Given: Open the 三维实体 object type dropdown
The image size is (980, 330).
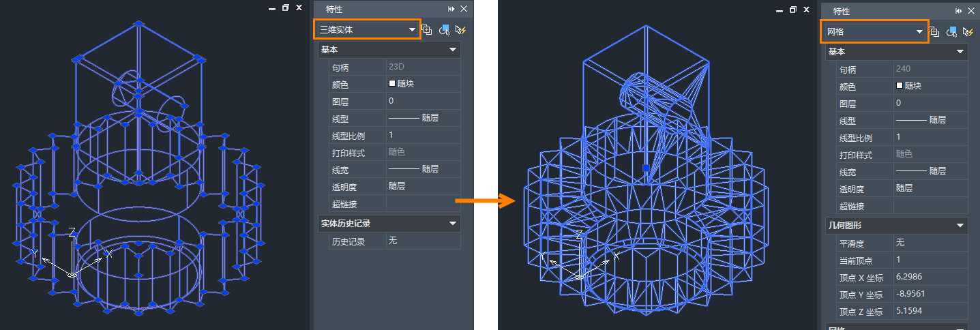Looking at the screenshot, I should coord(412,30).
